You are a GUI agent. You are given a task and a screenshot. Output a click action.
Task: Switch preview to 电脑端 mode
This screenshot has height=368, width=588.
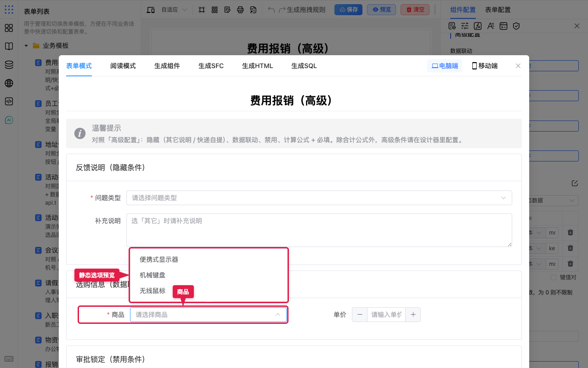(445, 66)
